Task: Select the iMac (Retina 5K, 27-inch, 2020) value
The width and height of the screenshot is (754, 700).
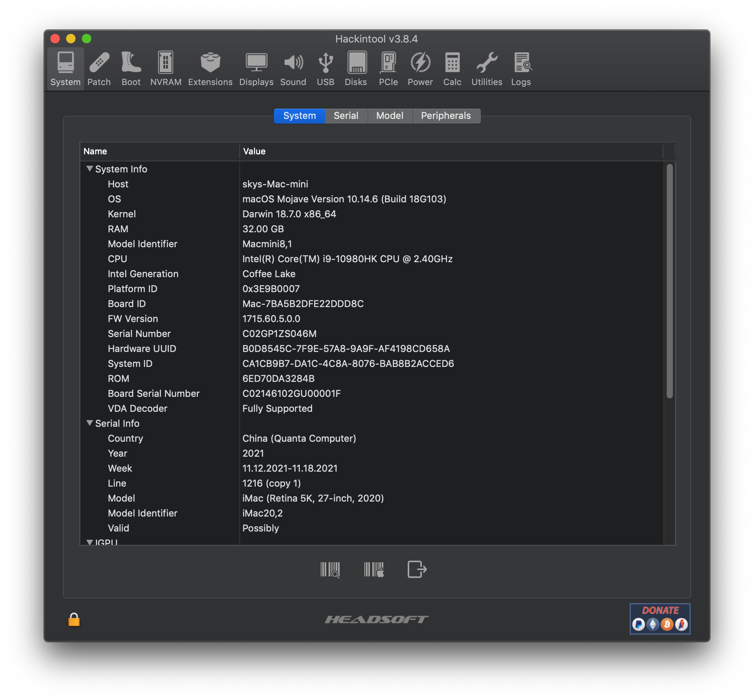Action: coord(313,498)
